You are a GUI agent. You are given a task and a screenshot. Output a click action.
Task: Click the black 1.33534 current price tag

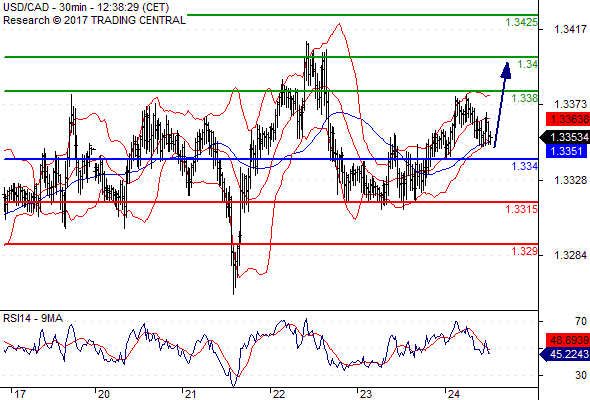click(x=565, y=137)
